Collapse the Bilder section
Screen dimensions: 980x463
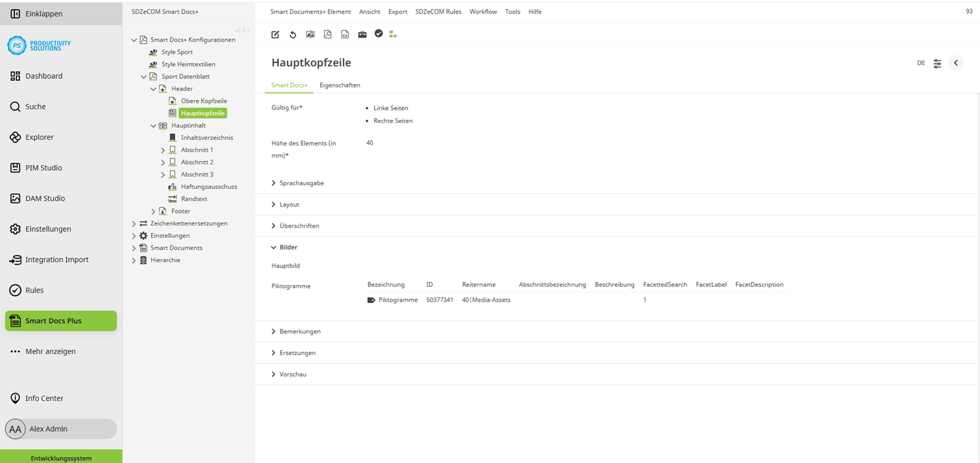coord(288,247)
